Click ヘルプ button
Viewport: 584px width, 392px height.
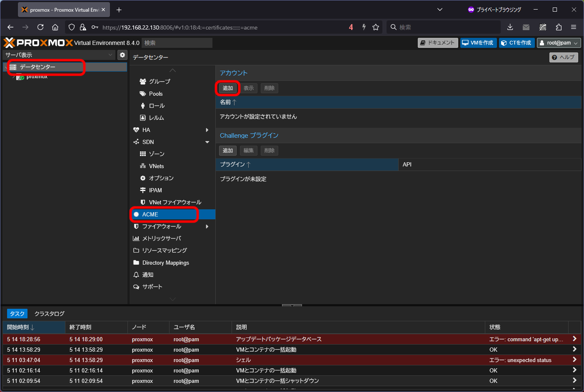click(x=564, y=57)
